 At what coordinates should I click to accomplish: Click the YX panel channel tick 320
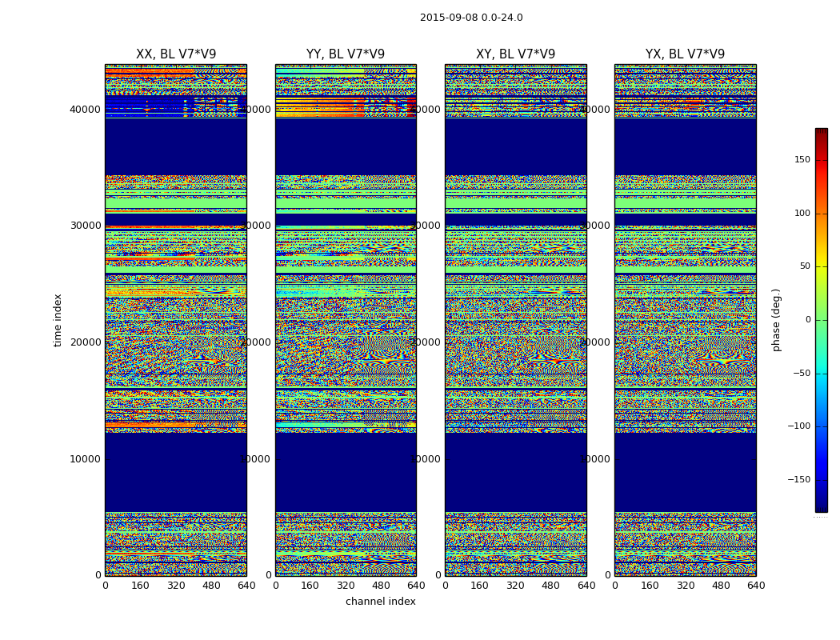[x=685, y=586]
